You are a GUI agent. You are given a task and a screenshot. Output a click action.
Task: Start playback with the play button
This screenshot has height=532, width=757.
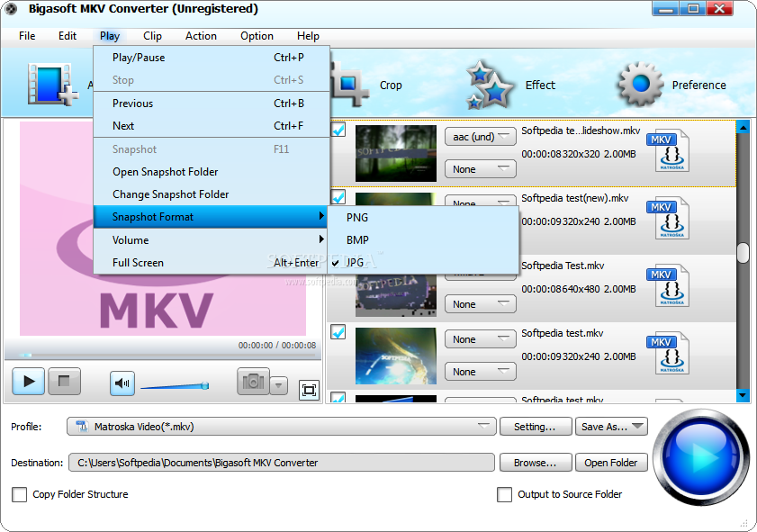tap(29, 382)
